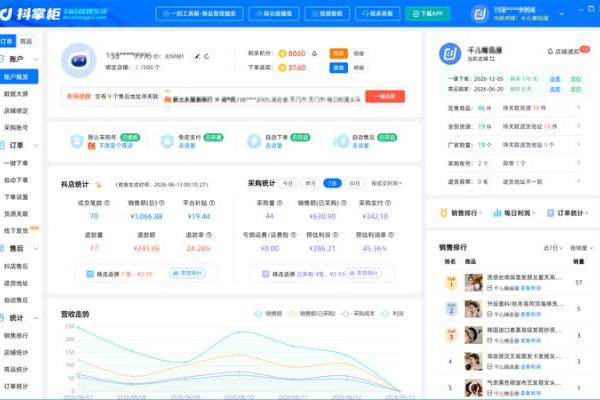Select the 30日 range in 采购统计
This screenshot has width=600, height=400.
(x=354, y=183)
